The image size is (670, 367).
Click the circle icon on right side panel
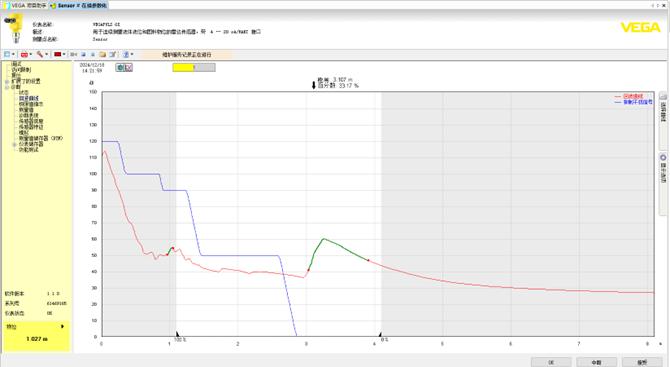click(x=663, y=158)
